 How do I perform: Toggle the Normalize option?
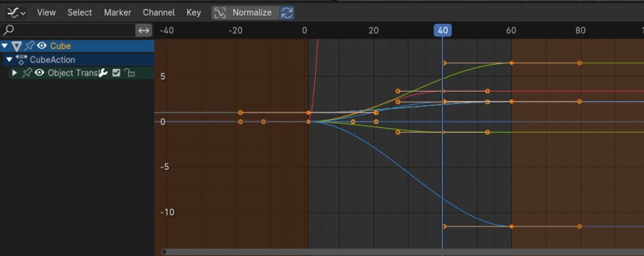pyautogui.click(x=245, y=13)
